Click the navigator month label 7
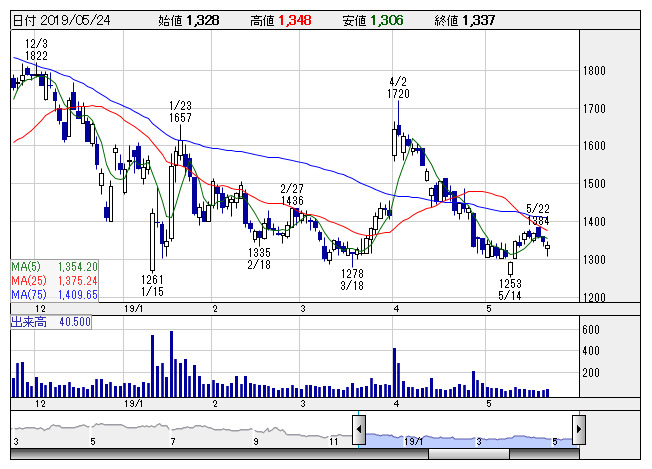Image resolution: width=652 pixels, height=469 pixels. [173, 442]
